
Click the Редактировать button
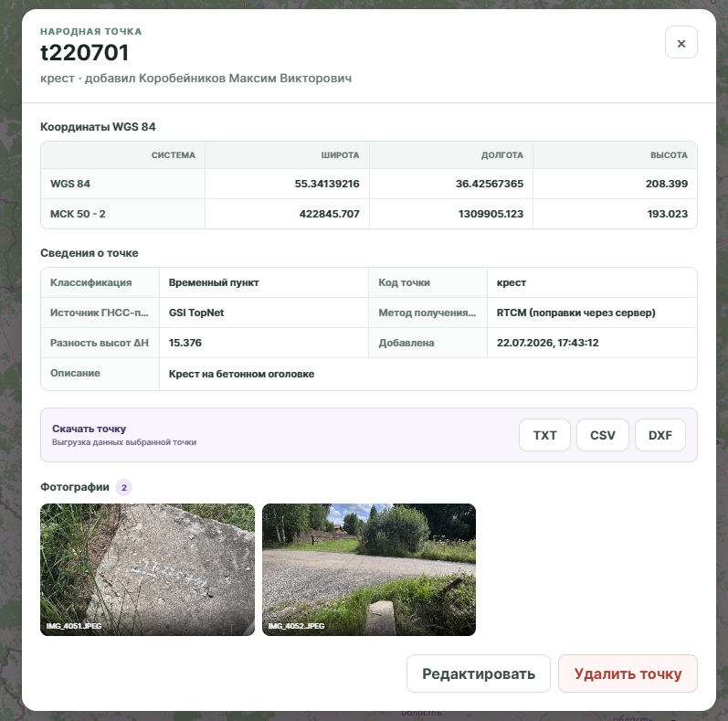(x=479, y=673)
